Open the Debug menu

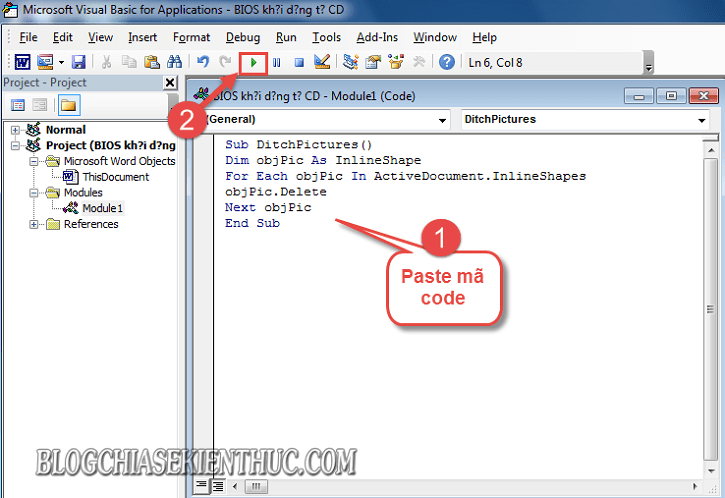243,37
